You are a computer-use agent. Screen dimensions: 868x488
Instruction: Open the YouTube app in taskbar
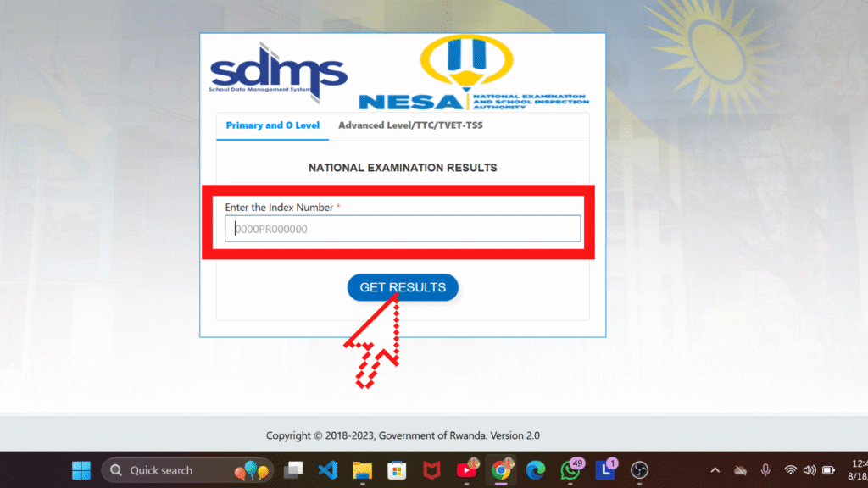467,469
